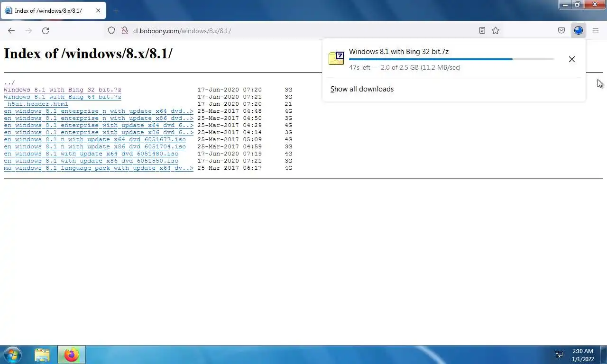Open enterprise_with_update_x86_dvd_6 link
This screenshot has width=607, height=364.
coord(99,132)
